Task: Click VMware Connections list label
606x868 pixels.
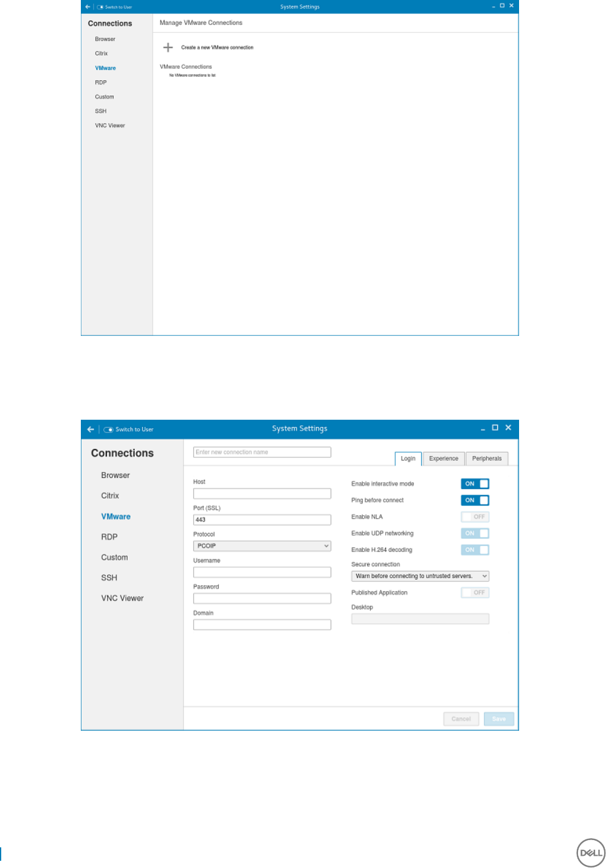Action: [186, 67]
